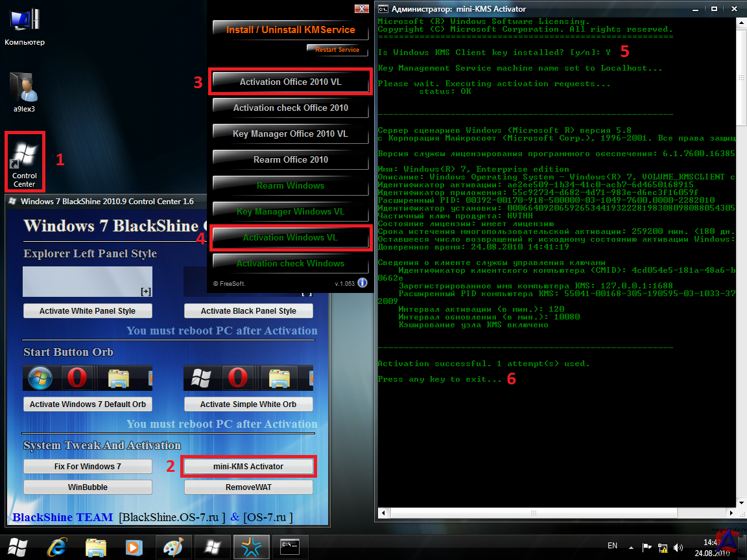This screenshot has width=747, height=560.
Task: Click the console window vertical scrollbar
Action: point(741,259)
